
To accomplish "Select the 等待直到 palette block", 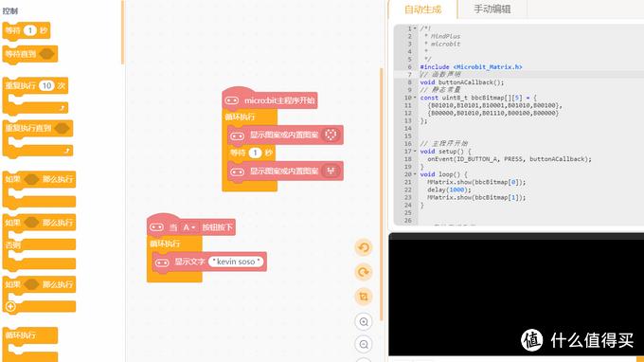I will tap(29, 54).
